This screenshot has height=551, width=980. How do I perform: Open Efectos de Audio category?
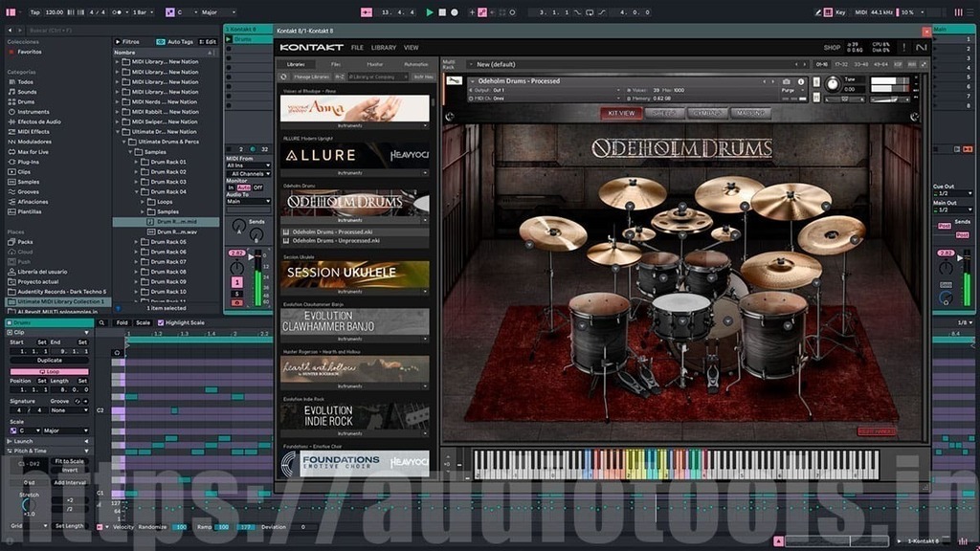click(x=38, y=121)
